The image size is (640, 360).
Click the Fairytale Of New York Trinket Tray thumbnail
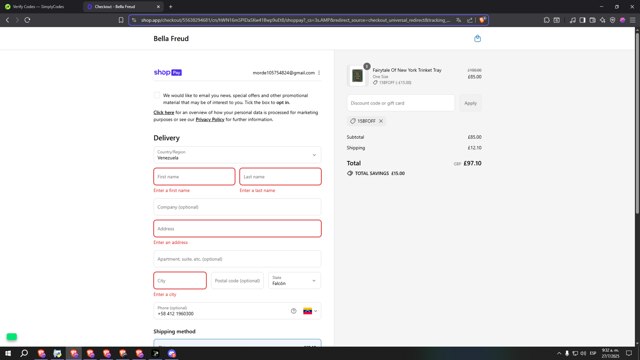pyautogui.click(x=358, y=76)
